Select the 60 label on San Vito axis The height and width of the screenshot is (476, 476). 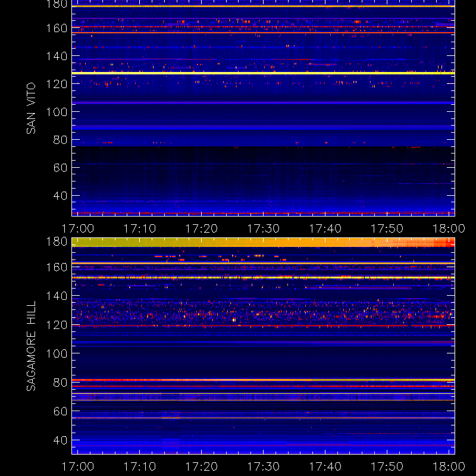point(60,168)
